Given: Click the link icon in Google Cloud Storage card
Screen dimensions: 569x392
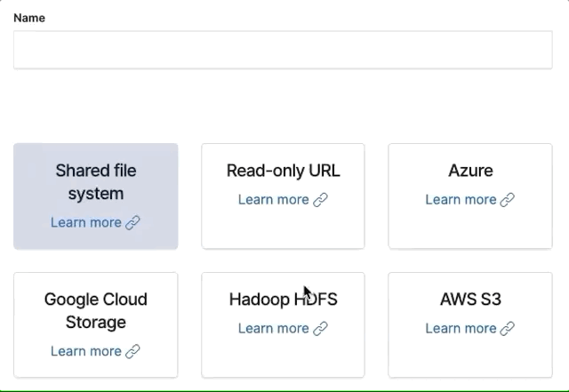Looking at the screenshot, I should 132,351.
